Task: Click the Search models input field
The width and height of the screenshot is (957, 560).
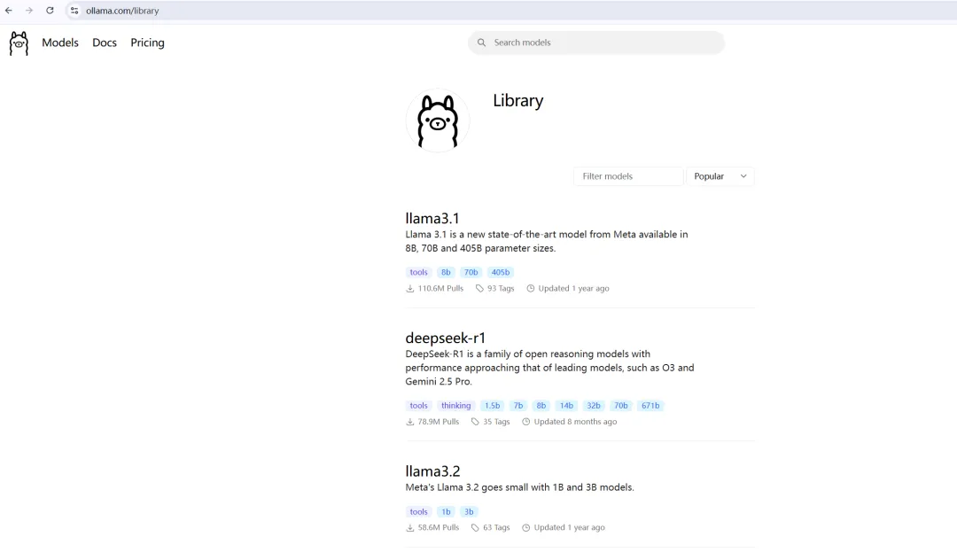Action: tap(596, 43)
